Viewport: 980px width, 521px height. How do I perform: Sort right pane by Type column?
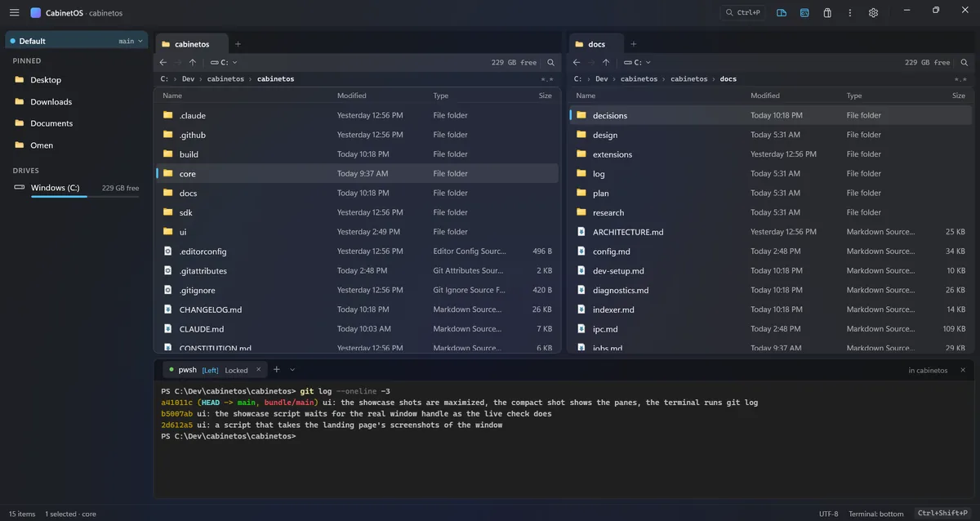(854, 96)
